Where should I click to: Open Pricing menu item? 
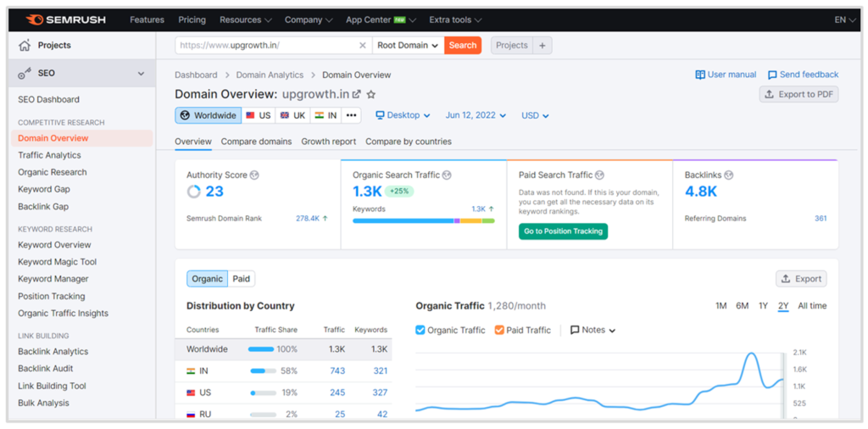[x=192, y=20]
